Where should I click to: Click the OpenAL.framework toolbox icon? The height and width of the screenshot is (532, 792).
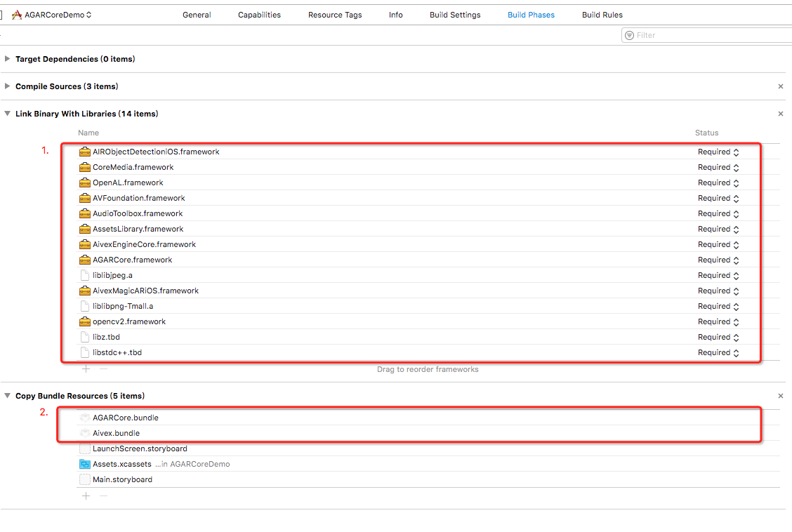[85, 182]
